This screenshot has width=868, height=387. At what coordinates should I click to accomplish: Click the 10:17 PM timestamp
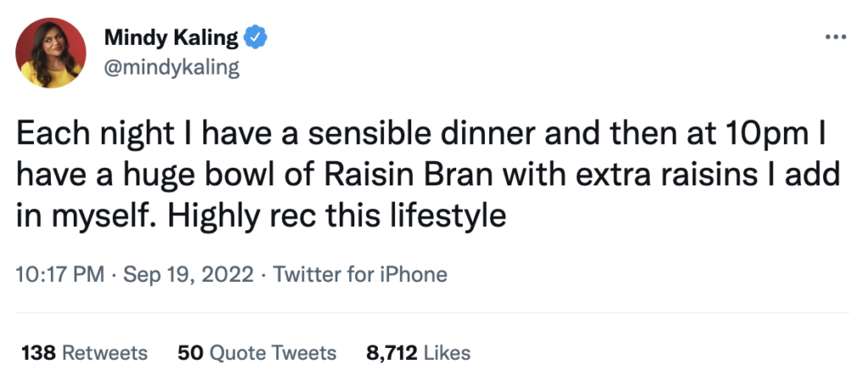coord(60,274)
